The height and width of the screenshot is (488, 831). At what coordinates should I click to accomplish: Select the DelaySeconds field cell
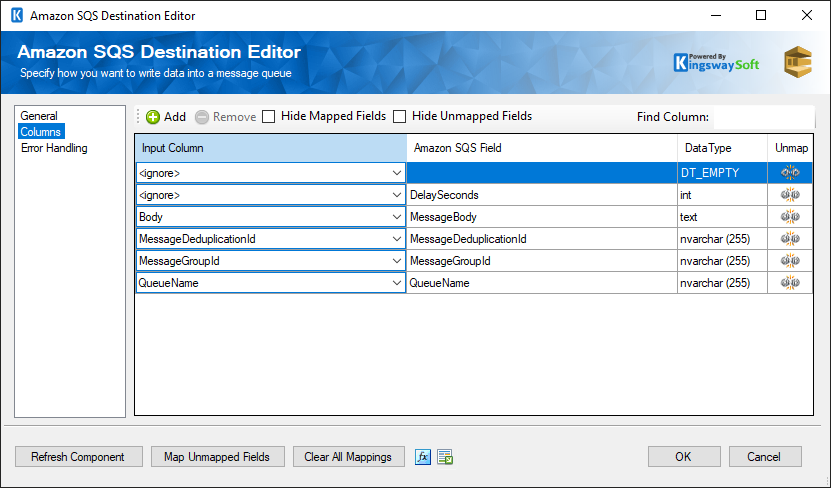pos(542,195)
